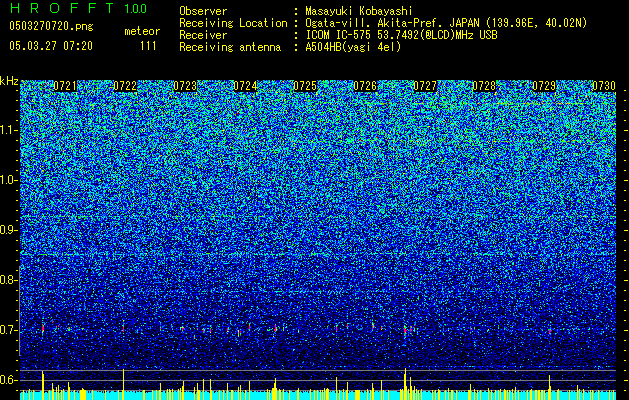Click the 0730 time marker
Screen dimensions: 629x400
[x=604, y=86]
